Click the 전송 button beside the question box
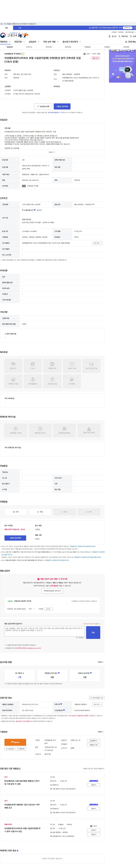The height and width of the screenshot is (868, 136). click(93, 632)
